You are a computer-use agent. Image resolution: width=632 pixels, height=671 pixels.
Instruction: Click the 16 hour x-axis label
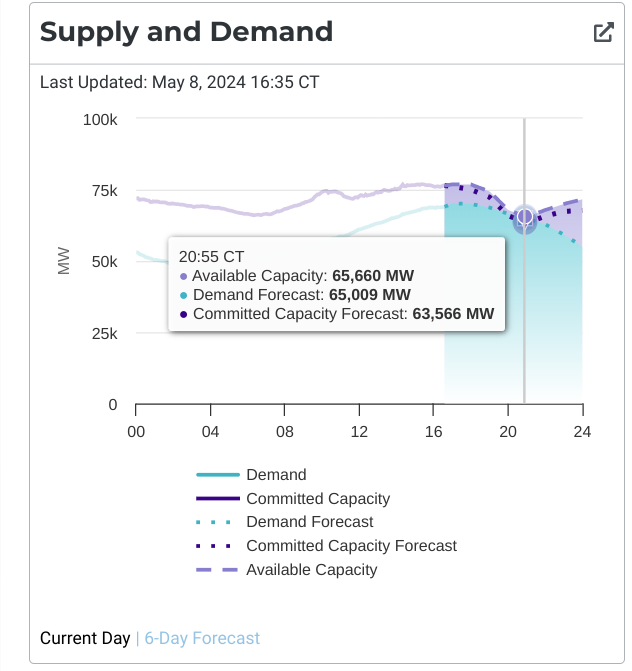433,432
